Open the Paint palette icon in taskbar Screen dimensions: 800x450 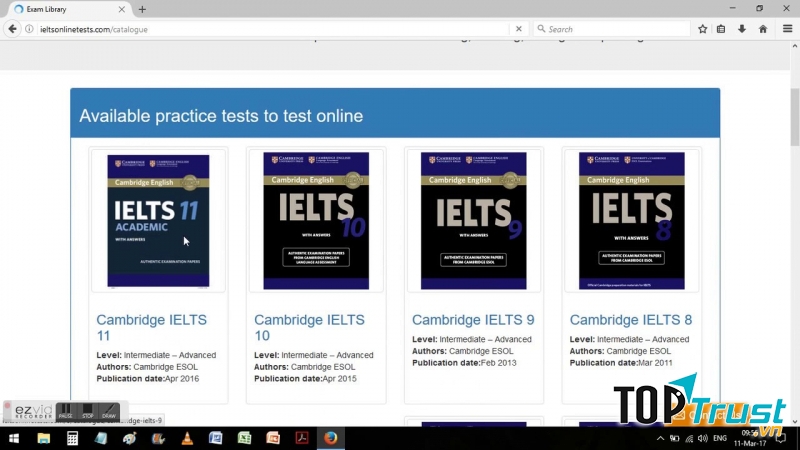(x=130, y=438)
